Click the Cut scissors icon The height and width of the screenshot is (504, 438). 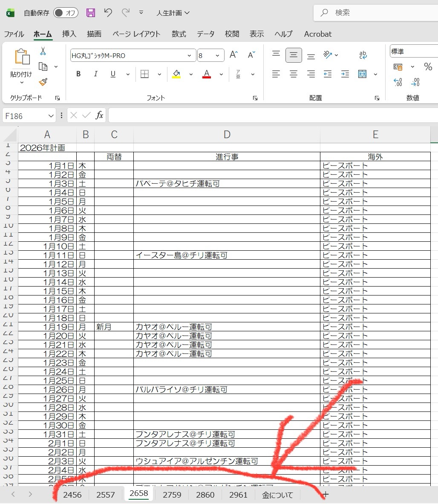(43, 51)
